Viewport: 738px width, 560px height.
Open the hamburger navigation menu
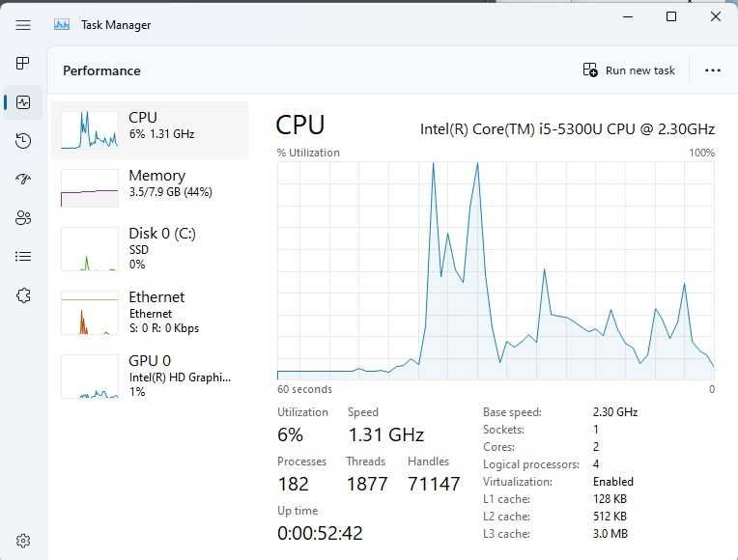click(x=23, y=25)
